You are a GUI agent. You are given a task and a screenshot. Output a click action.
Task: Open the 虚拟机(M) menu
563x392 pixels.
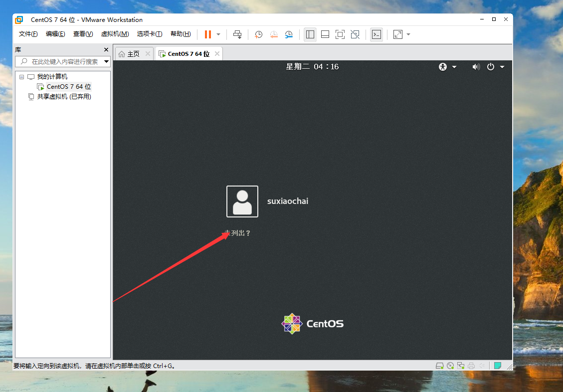point(115,34)
